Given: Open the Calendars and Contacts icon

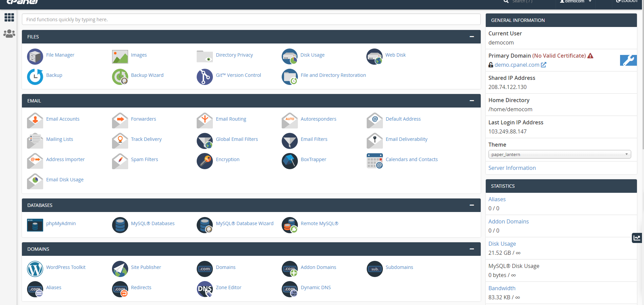Looking at the screenshot, I should pos(374,161).
